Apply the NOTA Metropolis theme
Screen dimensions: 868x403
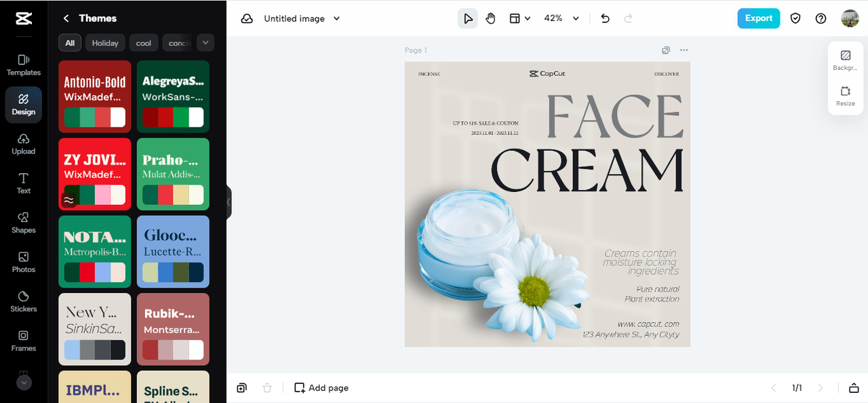click(x=95, y=252)
